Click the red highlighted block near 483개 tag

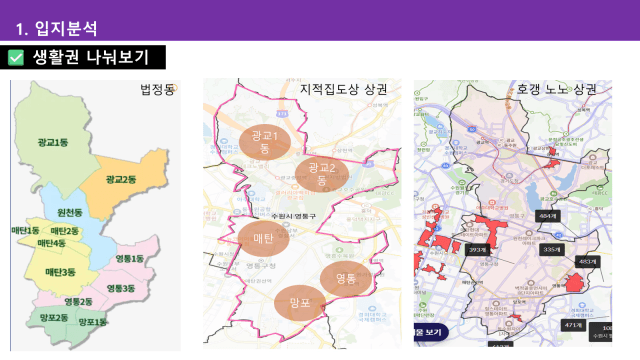[574, 283]
